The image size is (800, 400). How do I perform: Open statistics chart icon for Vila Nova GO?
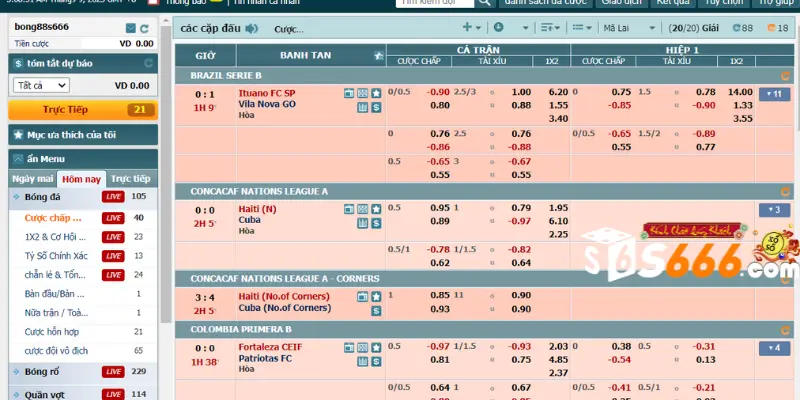pyautogui.click(x=363, y=105)
